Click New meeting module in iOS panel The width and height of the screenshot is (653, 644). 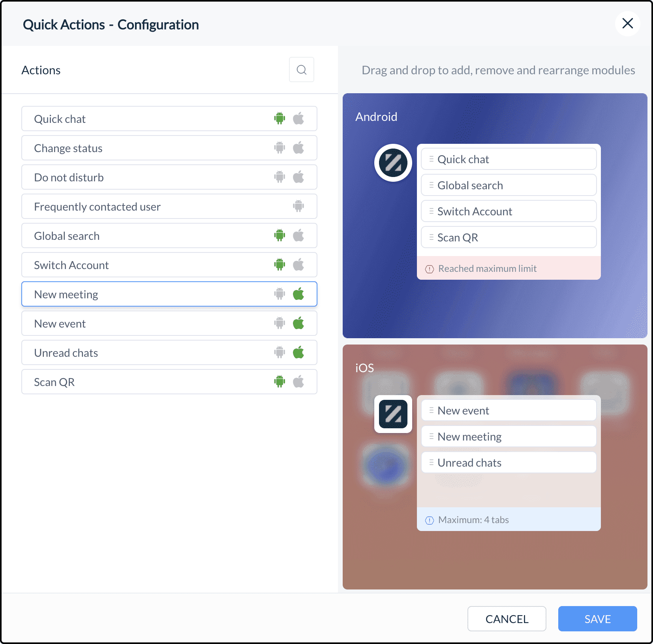[509, 436]
